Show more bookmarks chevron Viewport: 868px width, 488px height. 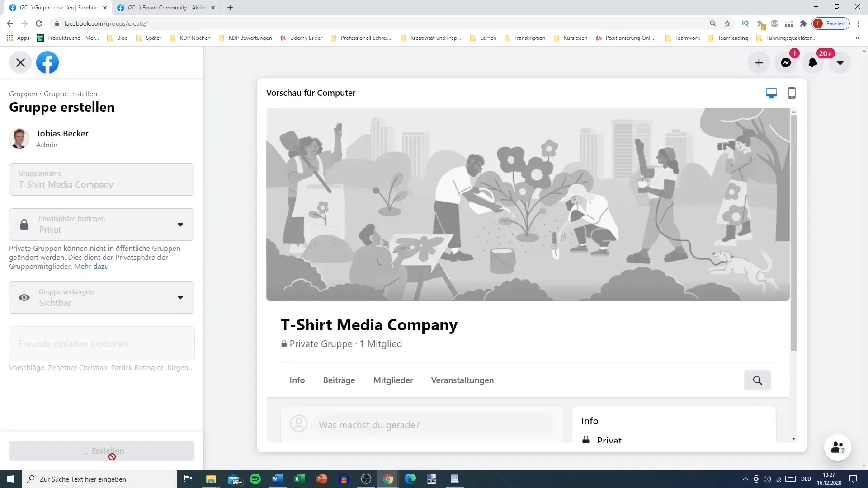point(858,38)
